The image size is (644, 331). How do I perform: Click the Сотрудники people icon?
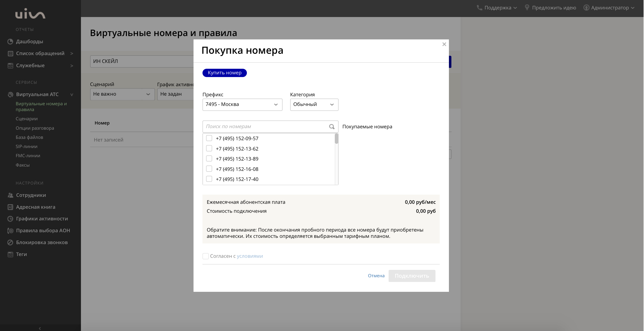click(x=10, y=195)
